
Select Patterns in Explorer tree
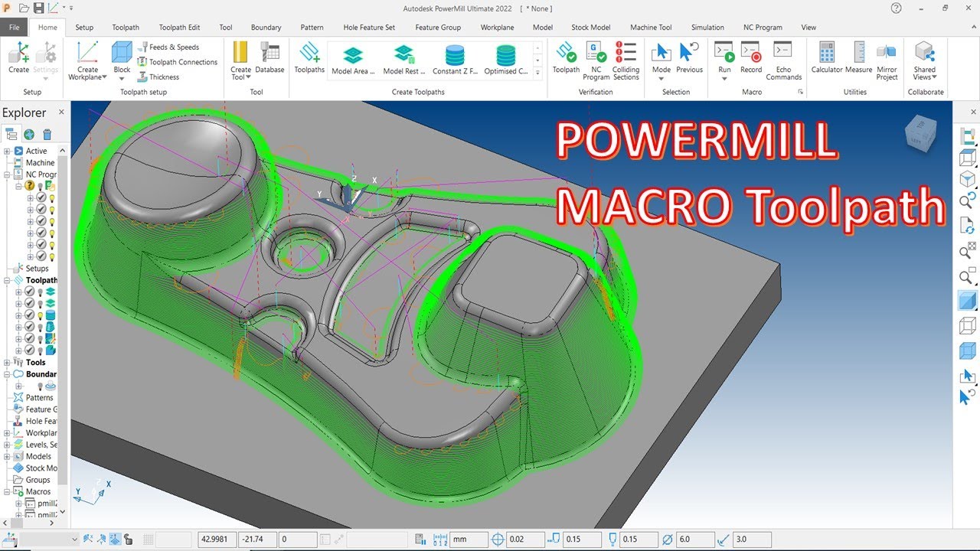pyautogui.click(x=40, y=397)
